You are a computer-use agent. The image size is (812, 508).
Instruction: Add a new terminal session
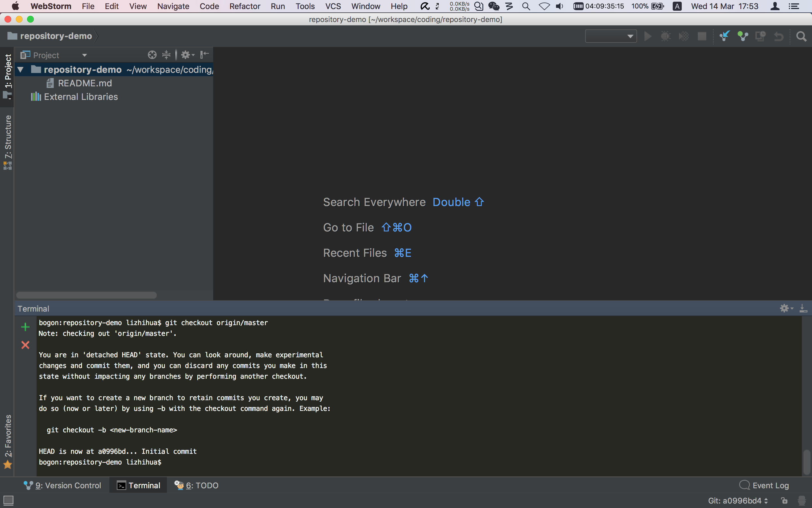pyautogui.click(x=25, y=327)
